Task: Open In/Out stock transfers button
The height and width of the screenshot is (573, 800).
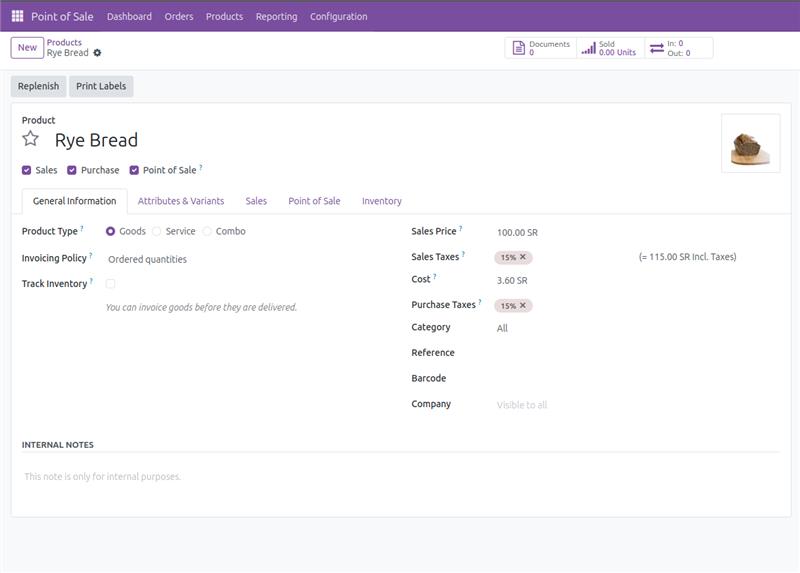Action: pyautogui.click(x=678, y=48)
